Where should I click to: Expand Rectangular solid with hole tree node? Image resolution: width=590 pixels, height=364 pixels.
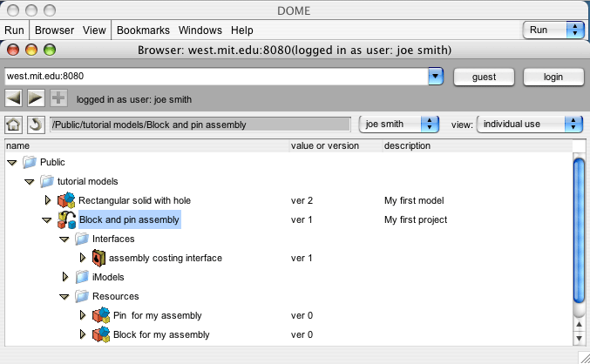click(x=47, y=200)
